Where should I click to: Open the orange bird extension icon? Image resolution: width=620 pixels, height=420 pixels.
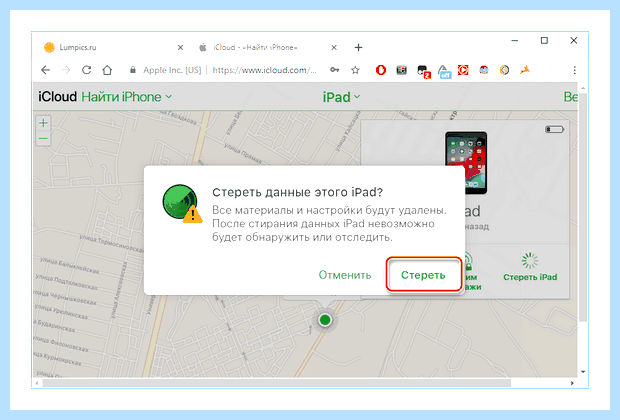click(x=525, y=70)
